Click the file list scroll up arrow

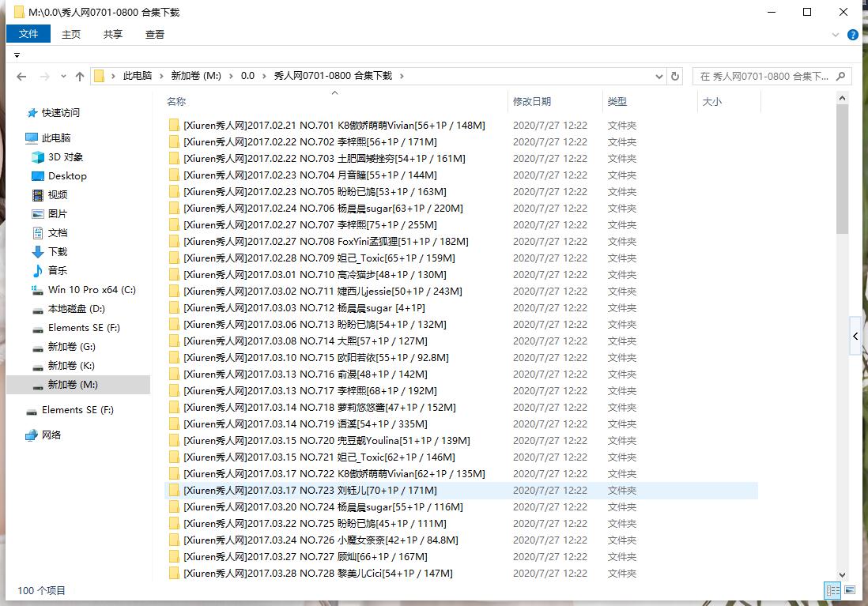tap(842, 99)
